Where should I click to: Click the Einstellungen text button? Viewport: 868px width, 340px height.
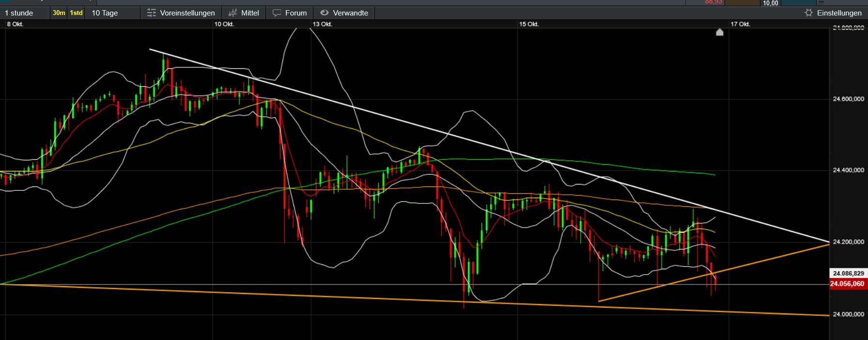[x=839, y=13]
